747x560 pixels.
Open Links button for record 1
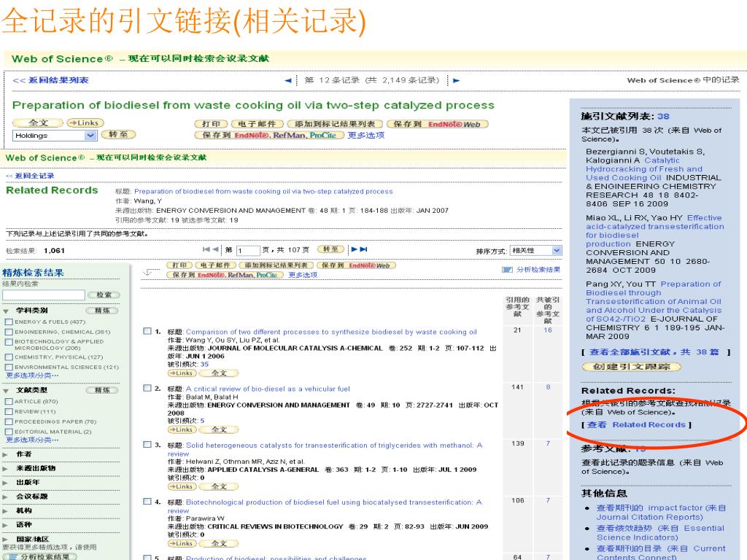click(182, 373)
